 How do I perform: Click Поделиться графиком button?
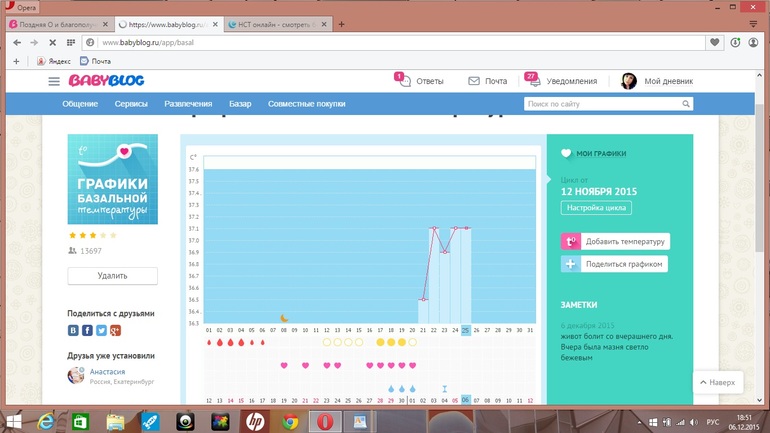click(614, 264)
